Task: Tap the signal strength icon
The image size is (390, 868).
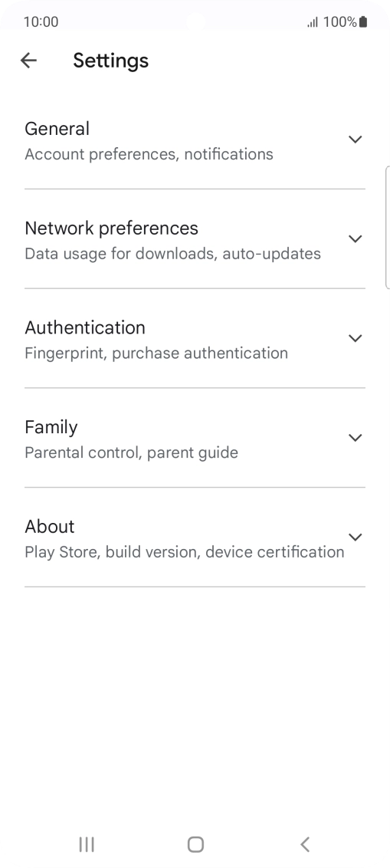Action: click(313, 22)
